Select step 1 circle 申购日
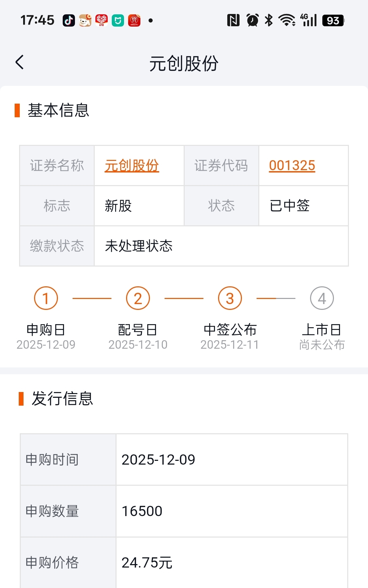Viewport: 368px width, 588px height. 46,298
